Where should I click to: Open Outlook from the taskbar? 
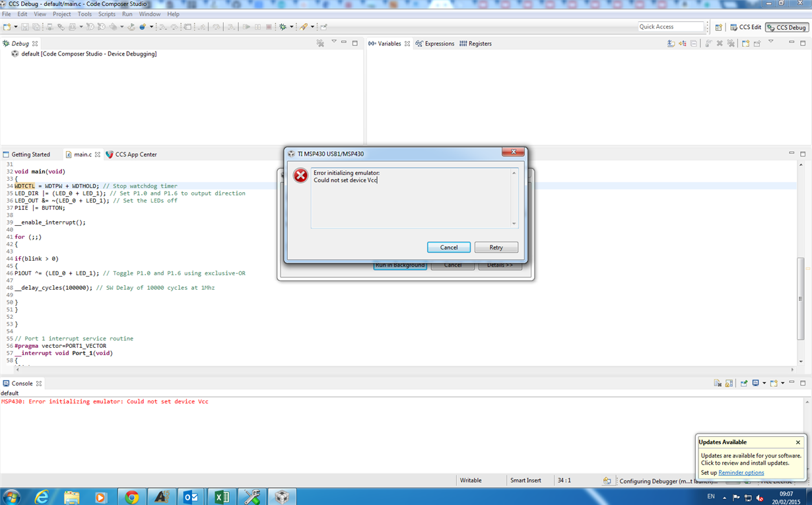coord(191,496)
